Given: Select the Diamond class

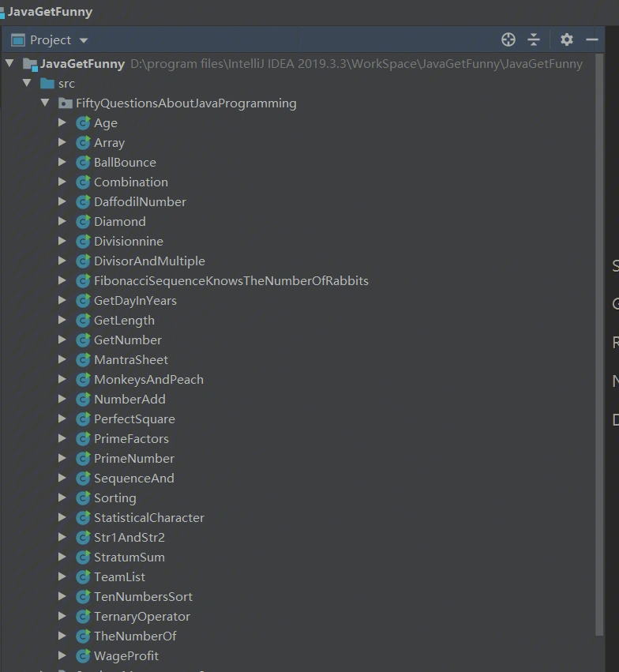Looking at the screenshot, I should [x=119, y=222].
